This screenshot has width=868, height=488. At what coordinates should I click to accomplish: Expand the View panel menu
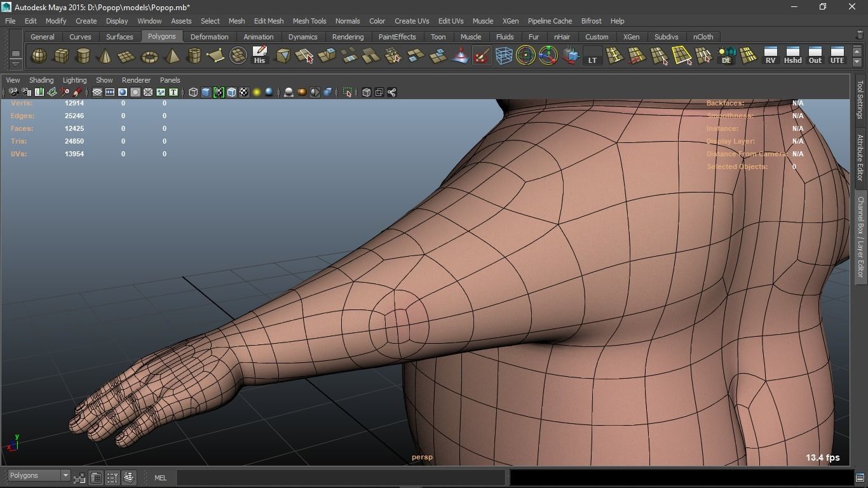tap(13, 80)
